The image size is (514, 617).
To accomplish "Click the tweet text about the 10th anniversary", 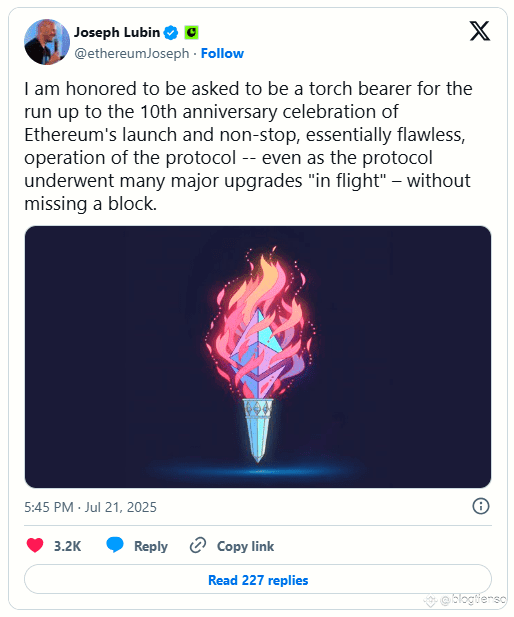I will (248, 146).
